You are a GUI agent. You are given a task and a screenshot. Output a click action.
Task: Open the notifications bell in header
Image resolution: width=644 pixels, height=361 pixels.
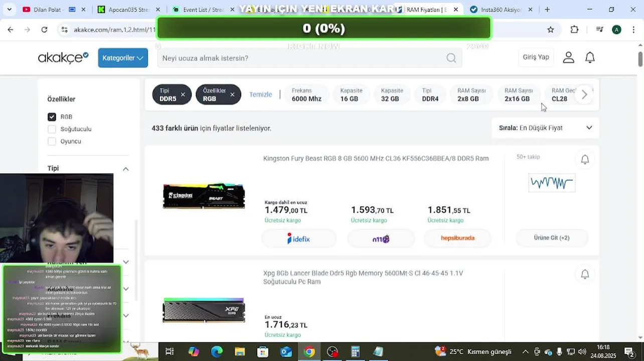[x=590, y=58]
